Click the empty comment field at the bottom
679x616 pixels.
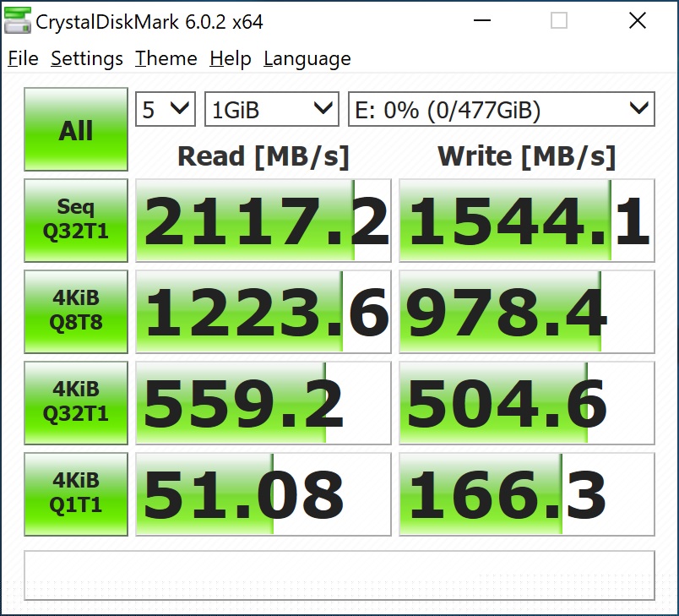click(339, 575)
